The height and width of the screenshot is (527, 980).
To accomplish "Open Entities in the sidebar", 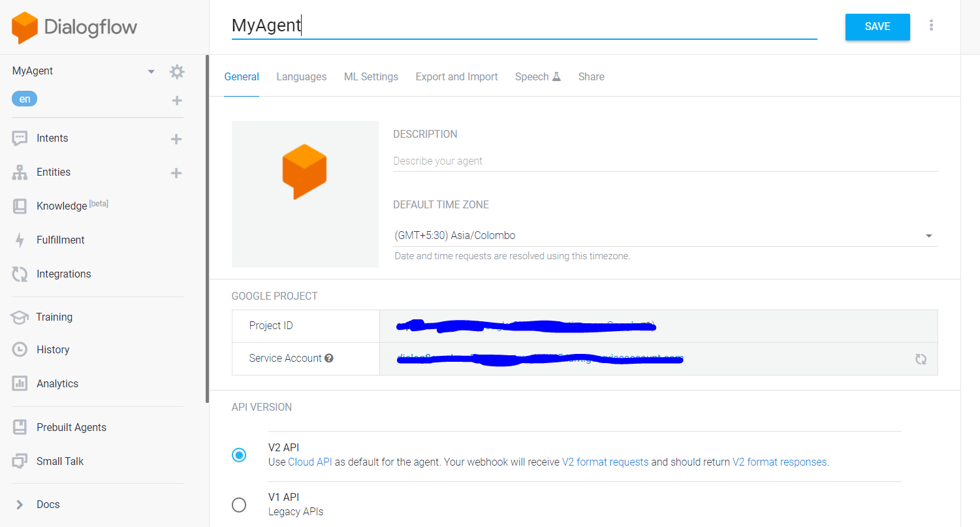I will pyautogui.click(x=54, y=172).
